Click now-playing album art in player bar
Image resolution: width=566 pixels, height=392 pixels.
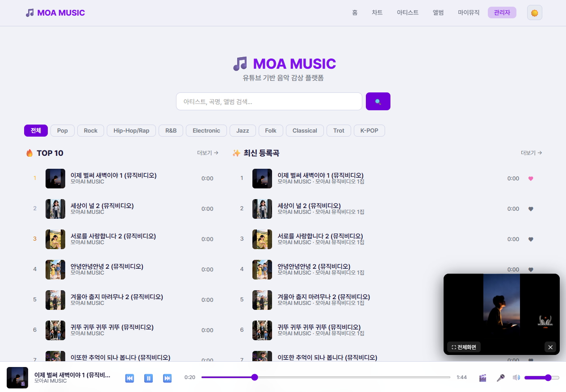[x=17, y=378]
